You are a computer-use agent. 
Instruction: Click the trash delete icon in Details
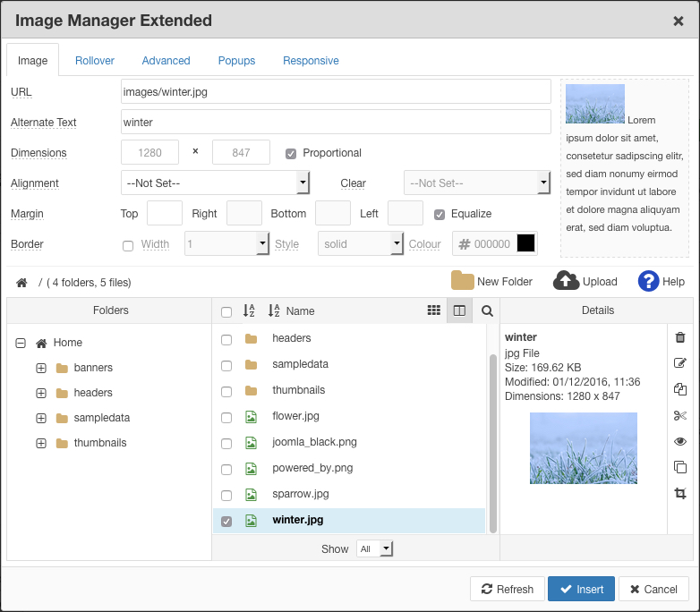680,337
